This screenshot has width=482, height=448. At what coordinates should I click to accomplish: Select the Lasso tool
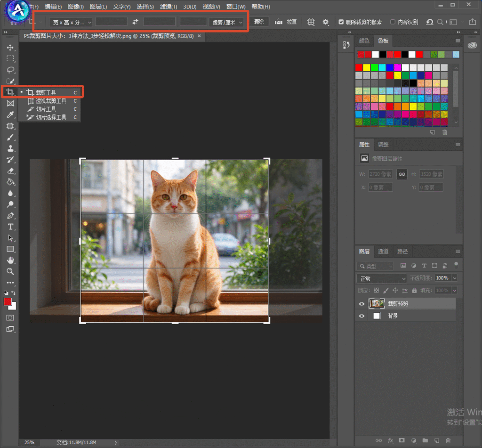tap(10, 70)
